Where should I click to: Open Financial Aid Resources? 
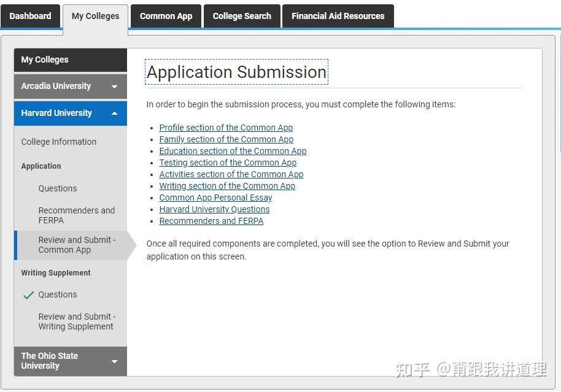[338, 16]
